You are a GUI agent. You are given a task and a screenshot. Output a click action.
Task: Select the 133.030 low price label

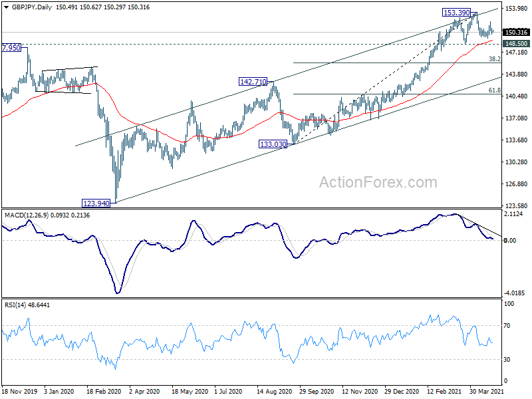click(273, 144)
